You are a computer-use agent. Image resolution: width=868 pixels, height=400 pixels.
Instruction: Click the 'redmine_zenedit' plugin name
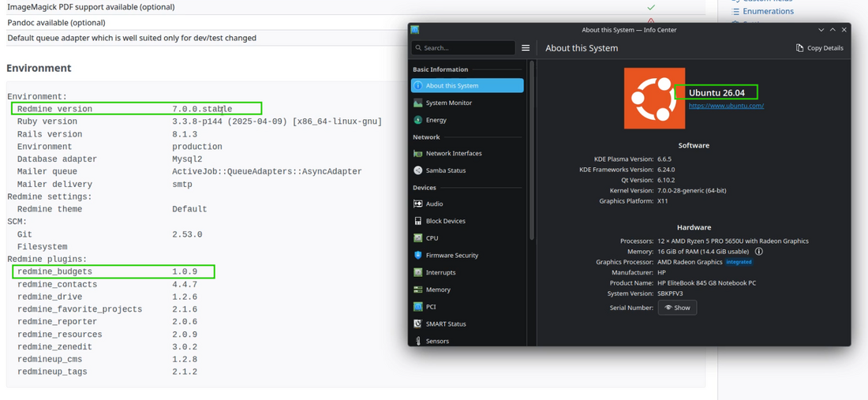click(54, 347)
